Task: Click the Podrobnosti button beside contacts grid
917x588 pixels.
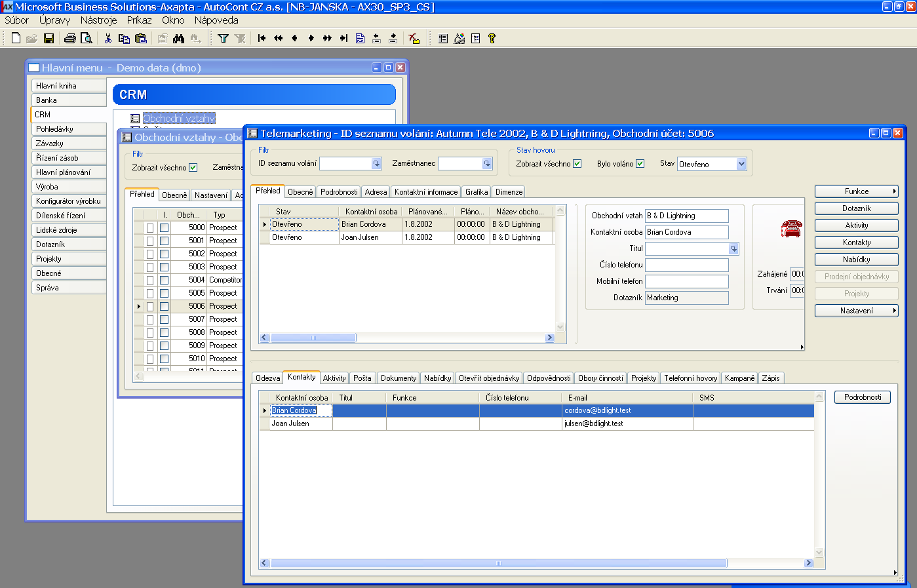Action: pos(862,397)
